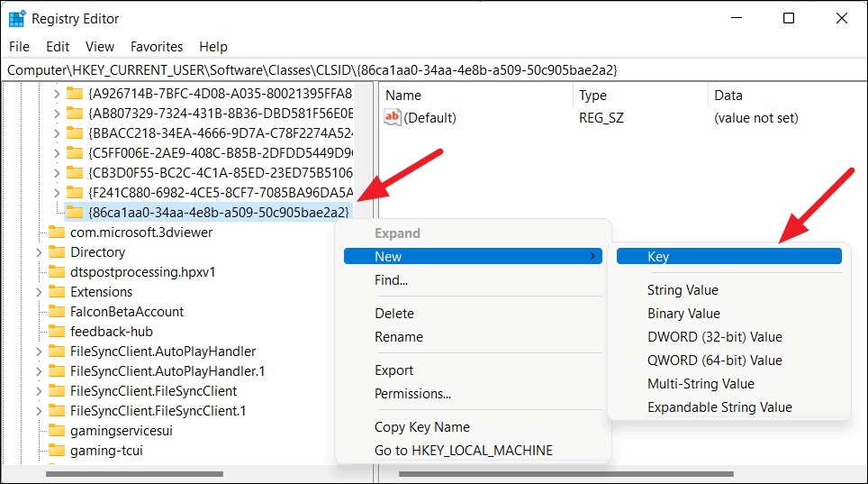Click the registry path address bar

pos(434,70)
